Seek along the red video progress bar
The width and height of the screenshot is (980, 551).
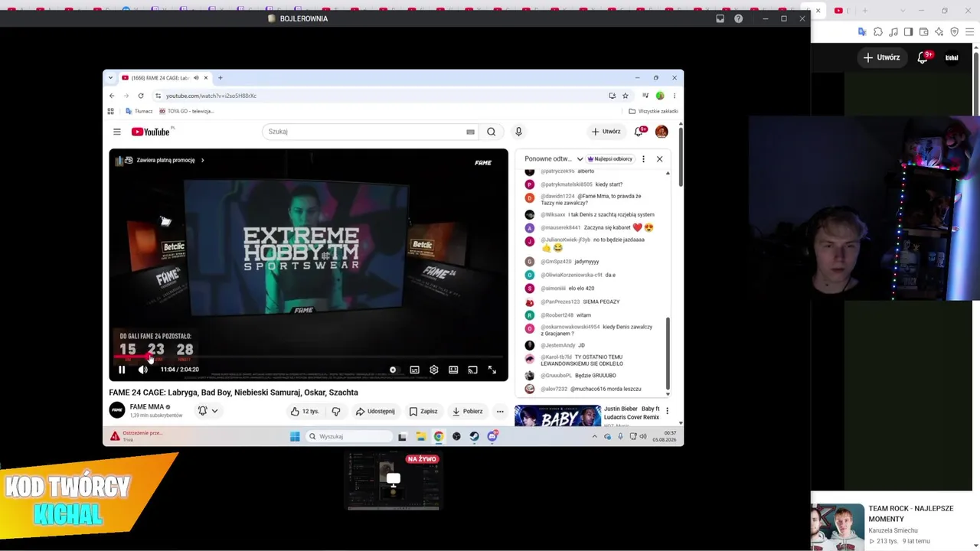point(308,357)
